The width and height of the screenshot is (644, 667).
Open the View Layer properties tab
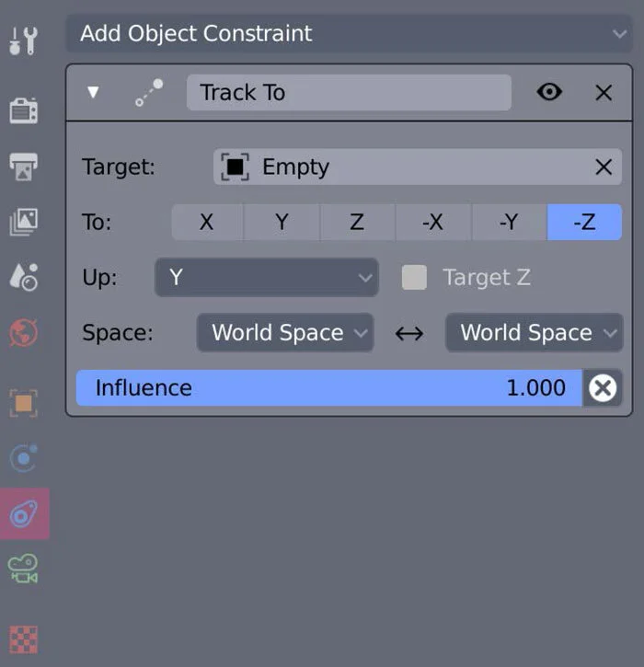(x=23, y=222)
